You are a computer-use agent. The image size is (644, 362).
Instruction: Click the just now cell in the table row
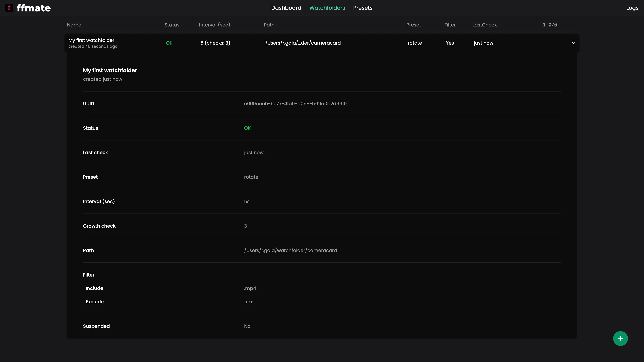pyautogui.click(x=483, y=43)
